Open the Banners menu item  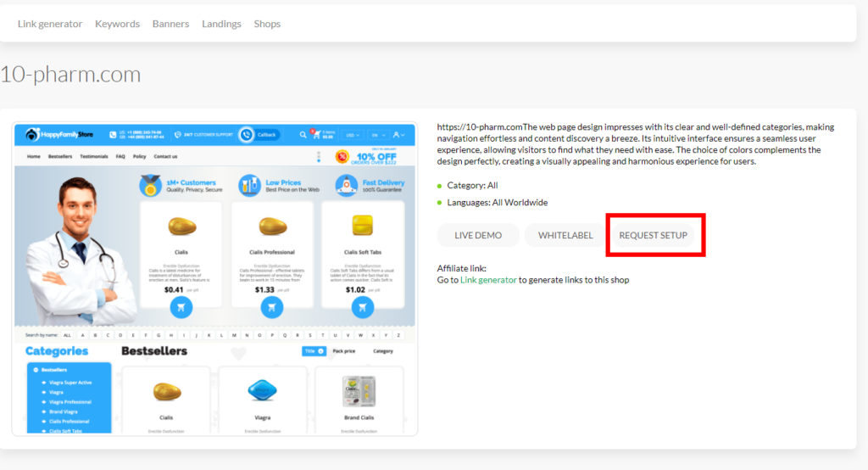[x=170, y=24]
